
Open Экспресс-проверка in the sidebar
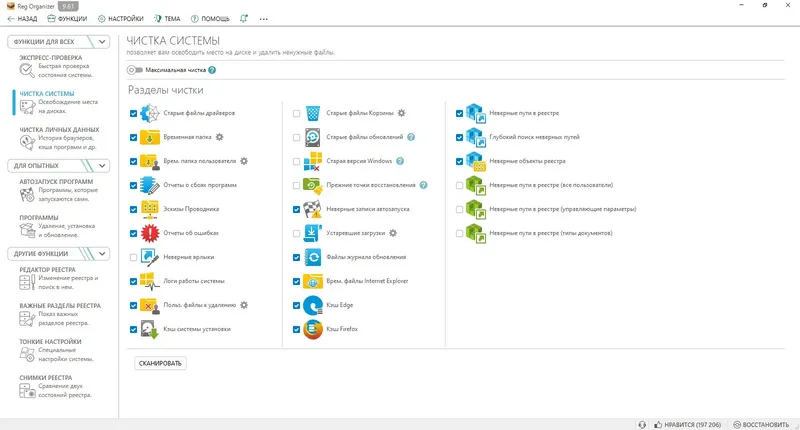pos(57,66)
